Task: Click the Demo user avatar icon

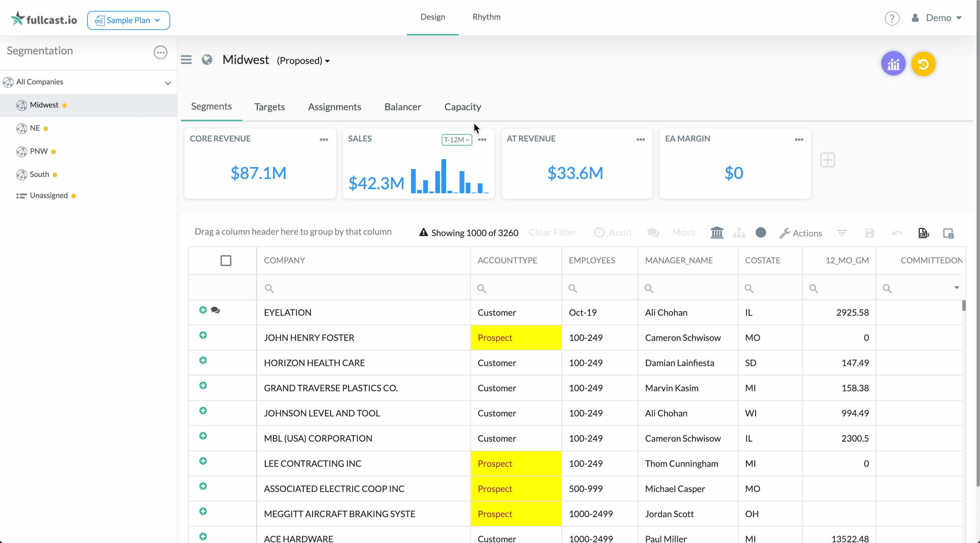Action: 915,17
